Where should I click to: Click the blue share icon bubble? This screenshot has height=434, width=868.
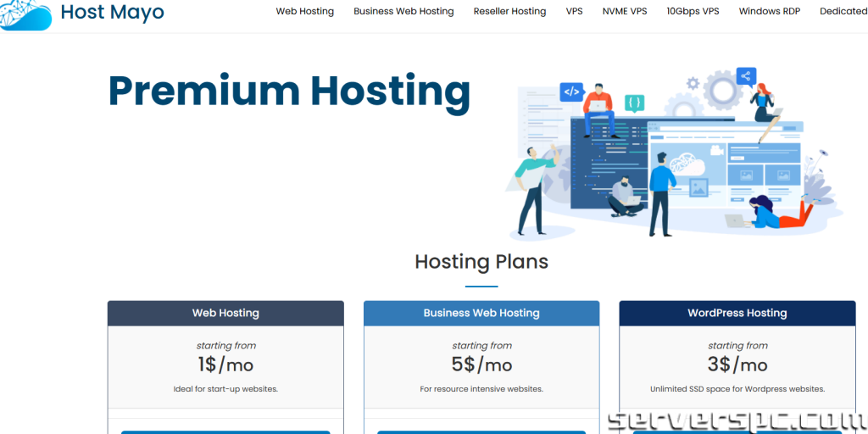coord(746,77)
